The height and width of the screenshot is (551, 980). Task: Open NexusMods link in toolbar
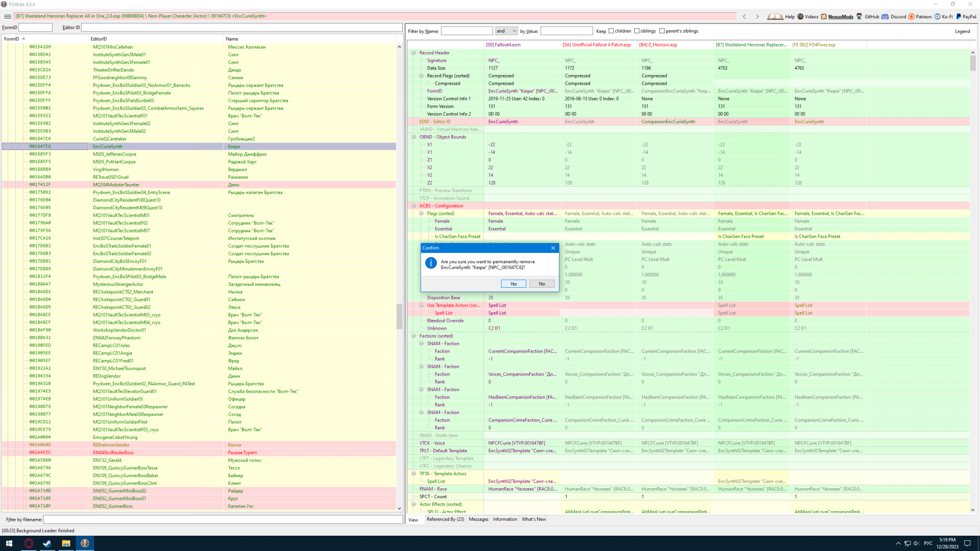click(837, 16)
